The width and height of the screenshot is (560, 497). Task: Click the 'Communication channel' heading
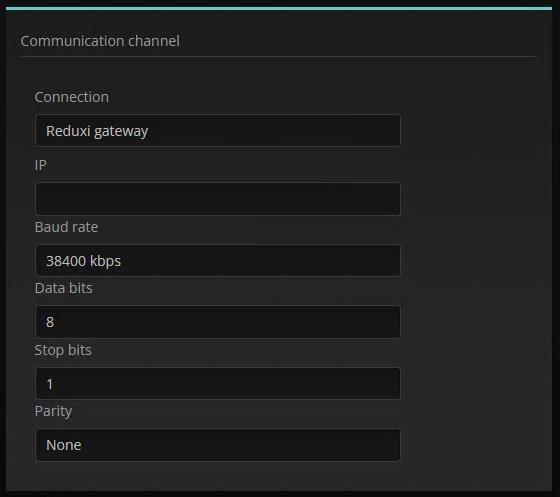tap(100, 41)
